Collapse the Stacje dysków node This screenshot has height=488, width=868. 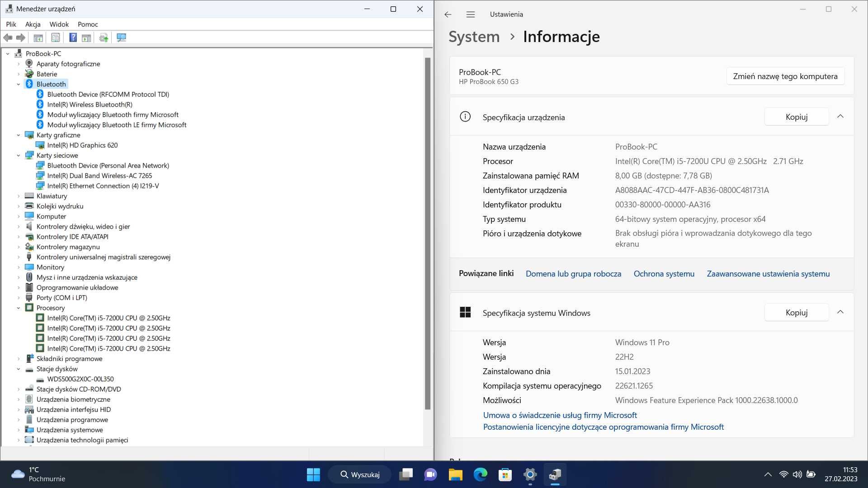pos(19,369)
